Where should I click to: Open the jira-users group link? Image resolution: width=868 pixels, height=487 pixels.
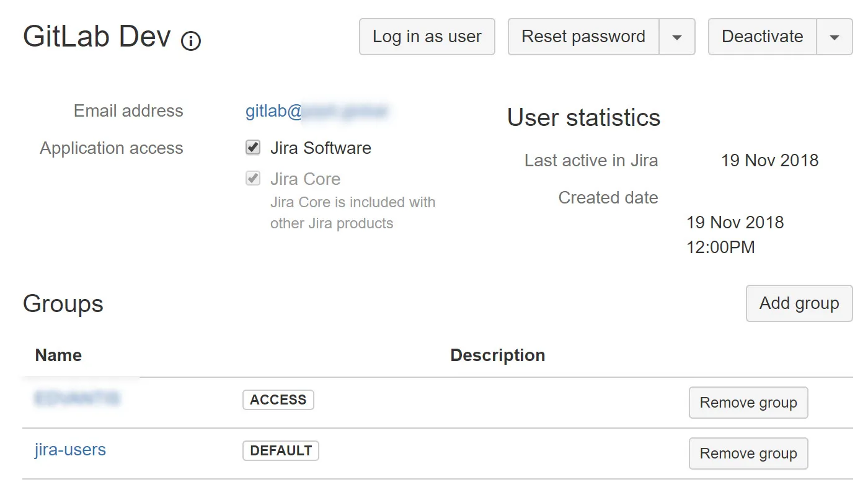(70, 450)
